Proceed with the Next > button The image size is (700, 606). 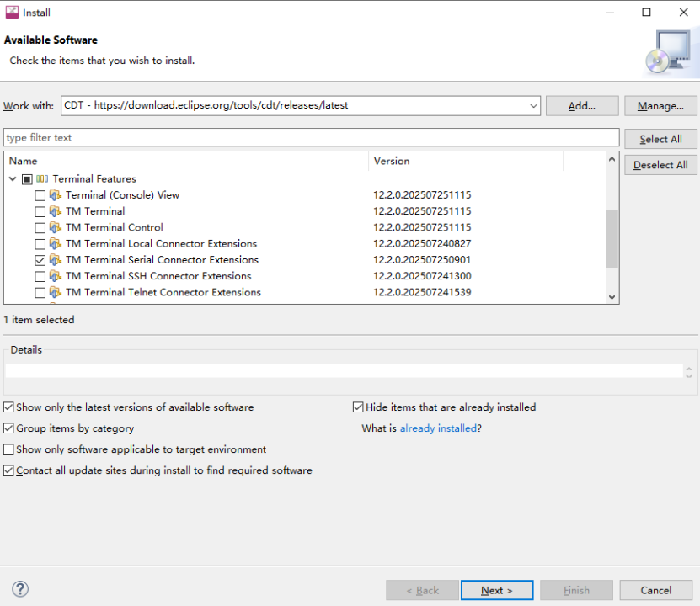tap(497, 590)
